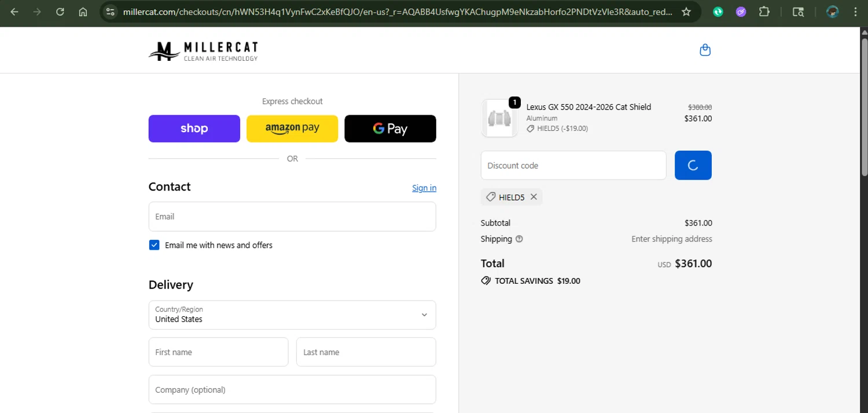Open the browser home page icon
This screenshot has width=868, height=413.
[83, 12]
